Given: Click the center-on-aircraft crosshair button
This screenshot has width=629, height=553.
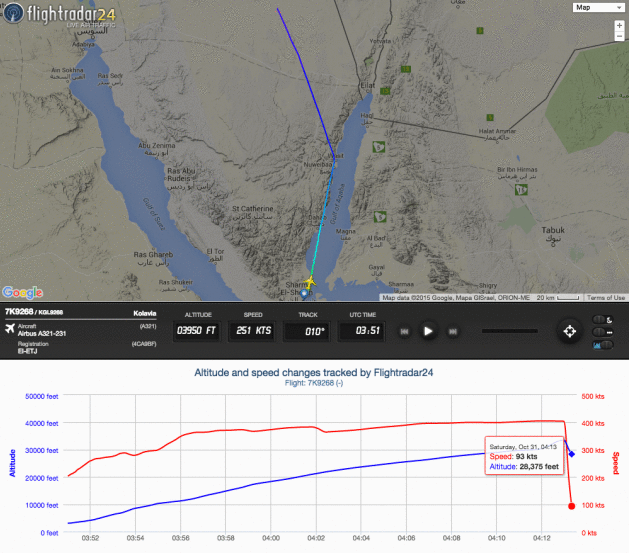Looking at the screenshot, I should (568, 330).
